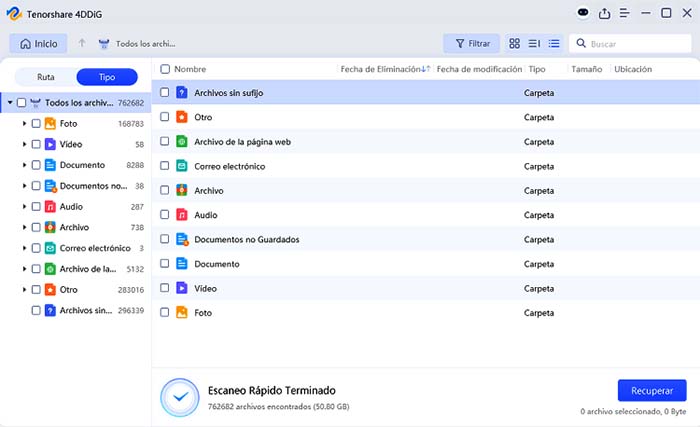
Task: Check the Documentos no... checkbox in sidebar
Action: [x=36, y=186]
